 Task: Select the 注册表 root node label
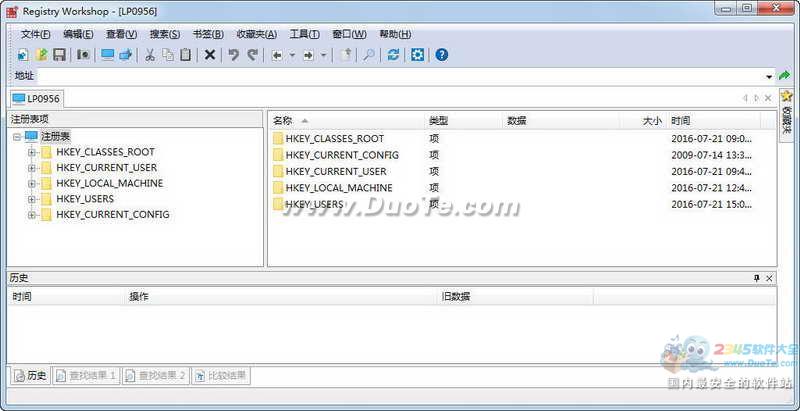(x=56, y=137)
